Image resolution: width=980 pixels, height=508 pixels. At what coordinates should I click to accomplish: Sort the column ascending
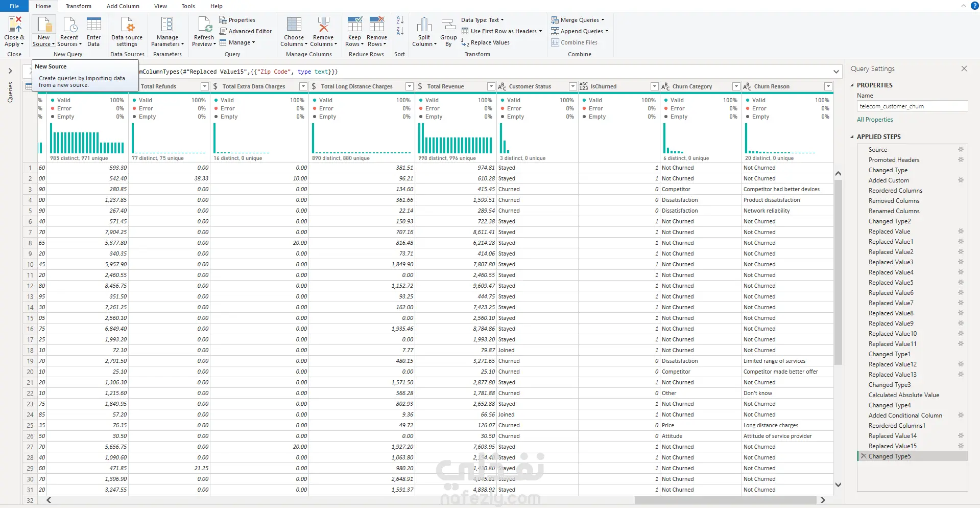[x=400, y=20]
